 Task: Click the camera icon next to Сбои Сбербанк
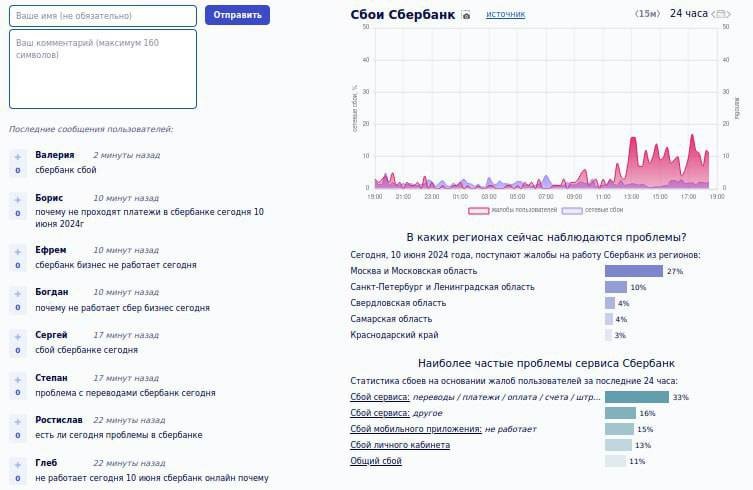pos(466,15)
